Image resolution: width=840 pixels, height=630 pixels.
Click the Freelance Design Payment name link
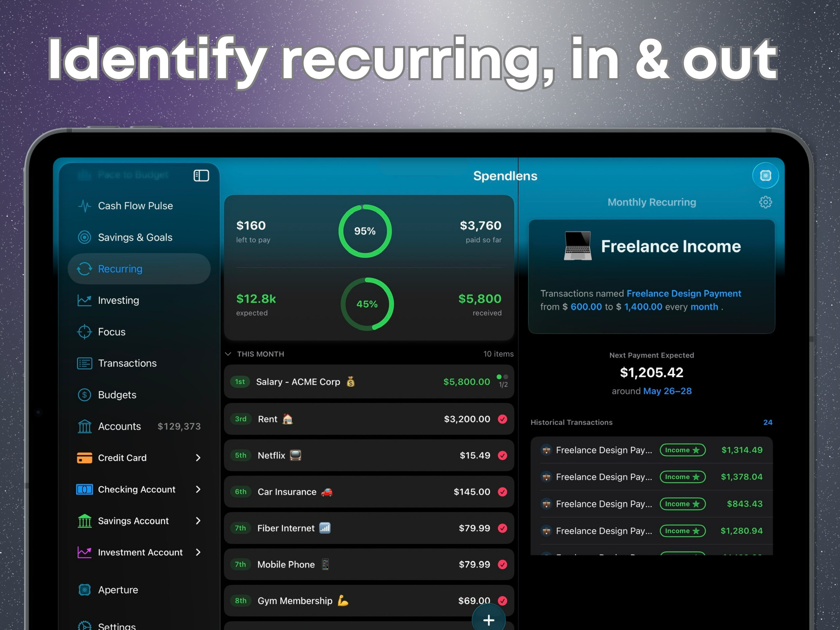[683, 294]
